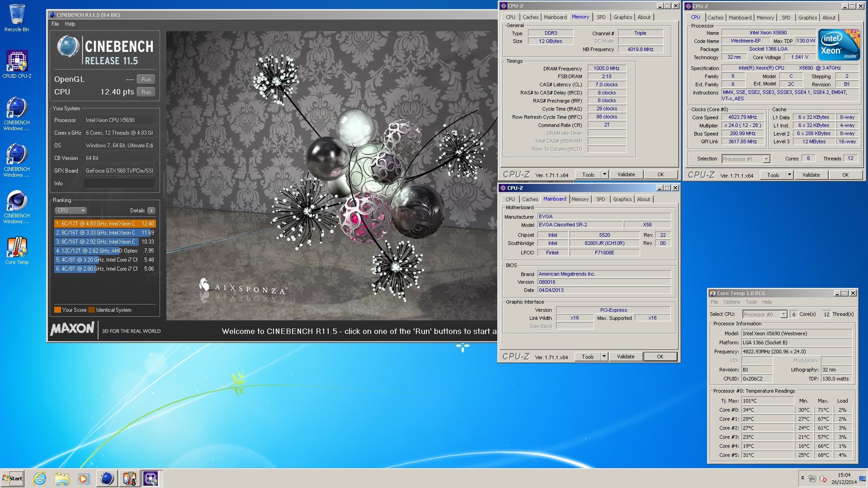This screenshot has height=488, width=868.
Task: Click the CPU-Z CPU window title icon
Action: coord(688,6)
